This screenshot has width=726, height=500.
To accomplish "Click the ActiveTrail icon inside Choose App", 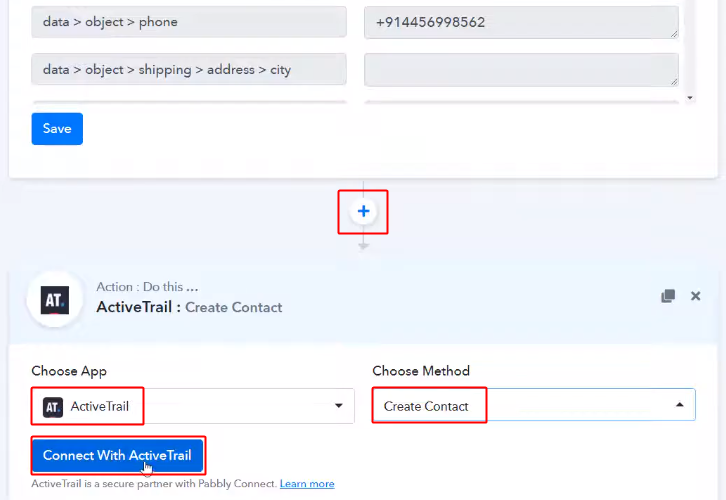I will point(53,407).
